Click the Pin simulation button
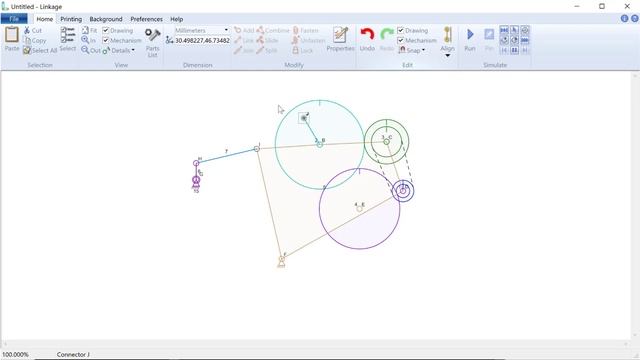This screenshot has width=640, height=360. coord(489,39)
